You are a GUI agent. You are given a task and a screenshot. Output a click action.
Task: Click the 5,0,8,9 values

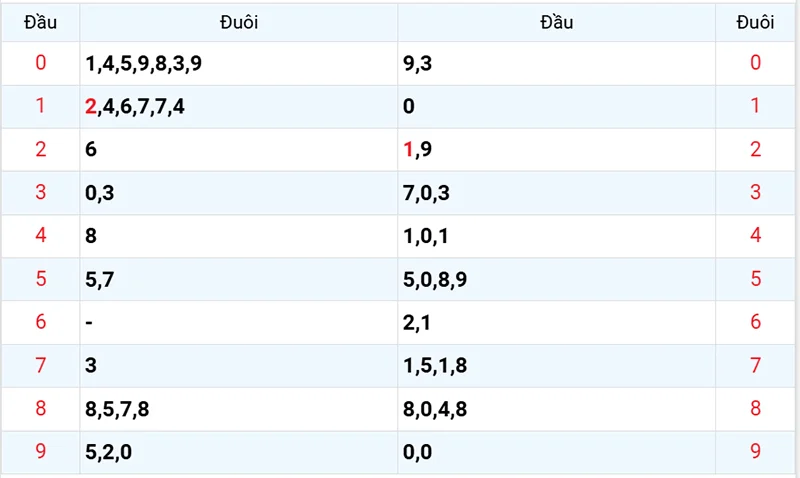point(436,280)
